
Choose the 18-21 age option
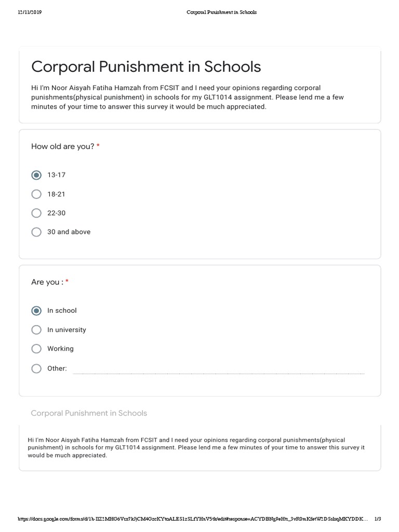pos(36,194)
